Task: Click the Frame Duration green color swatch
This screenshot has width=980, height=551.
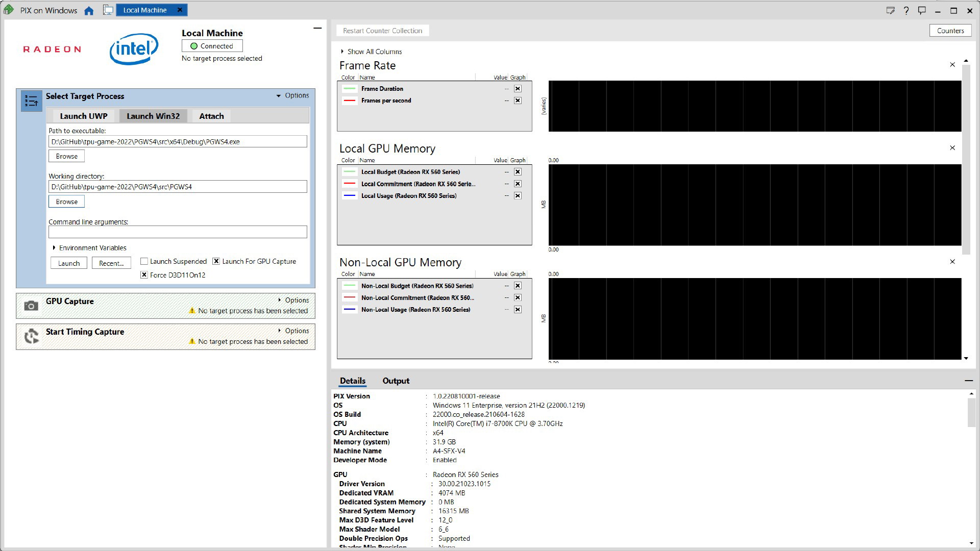Action: pyautogui.click(x=350, y=89)
